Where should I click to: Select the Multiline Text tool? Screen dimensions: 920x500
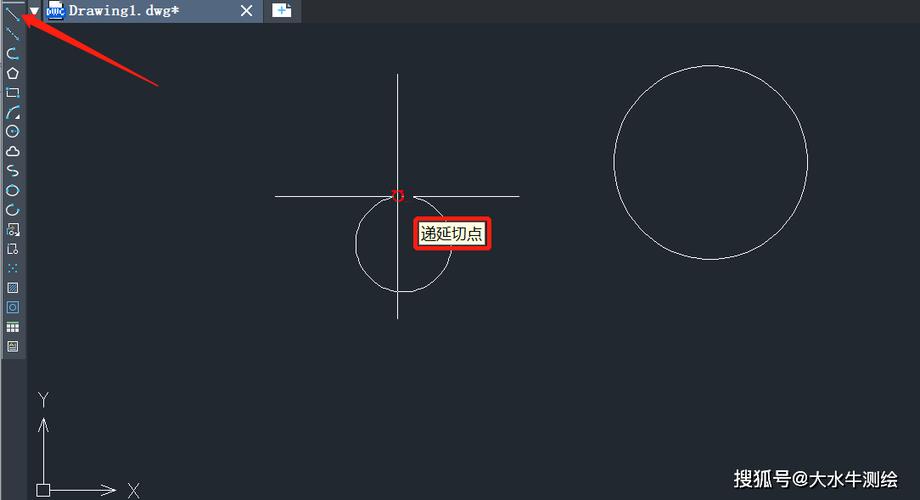coord(12,346)
